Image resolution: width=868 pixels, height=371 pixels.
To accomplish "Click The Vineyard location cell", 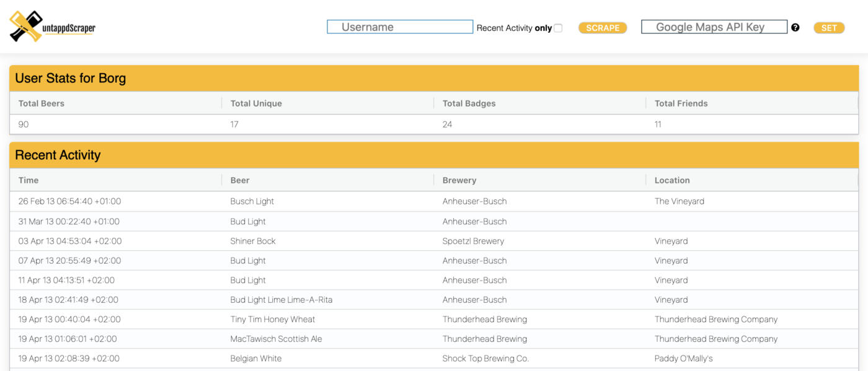I will coord(680,201).
